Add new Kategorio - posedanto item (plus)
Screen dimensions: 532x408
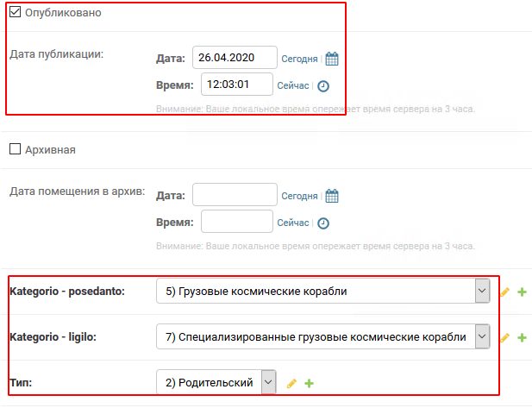tap(522, 292)
